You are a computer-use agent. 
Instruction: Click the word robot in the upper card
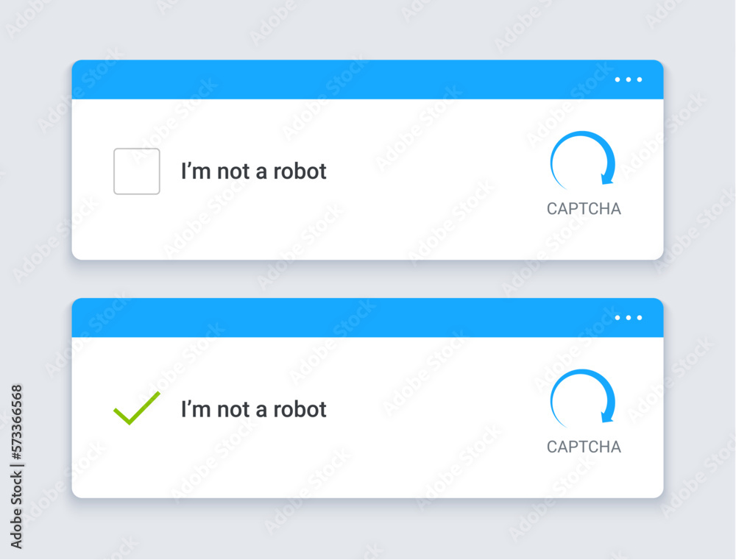coord(300,171)
